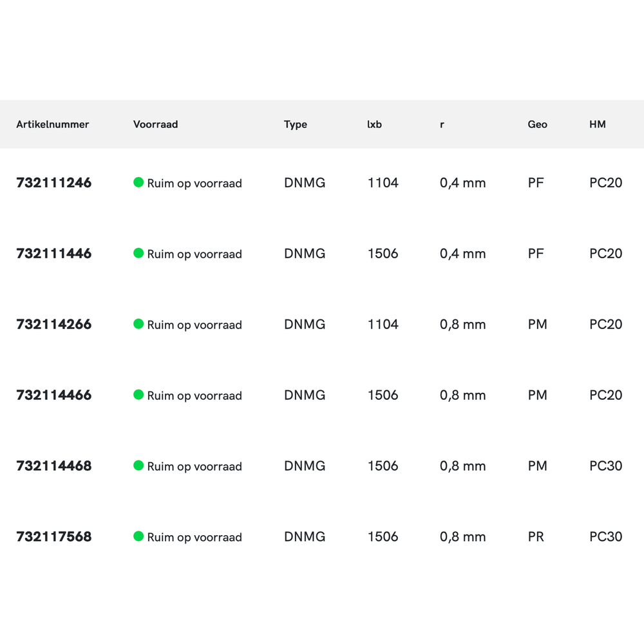Screen dimensions: 644x644
Task: Open article number 732111446
Action: point(54,254)
